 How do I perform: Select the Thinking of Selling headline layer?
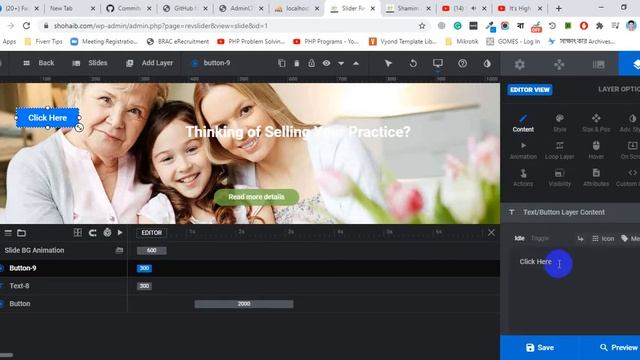click(x=298, y=132)
